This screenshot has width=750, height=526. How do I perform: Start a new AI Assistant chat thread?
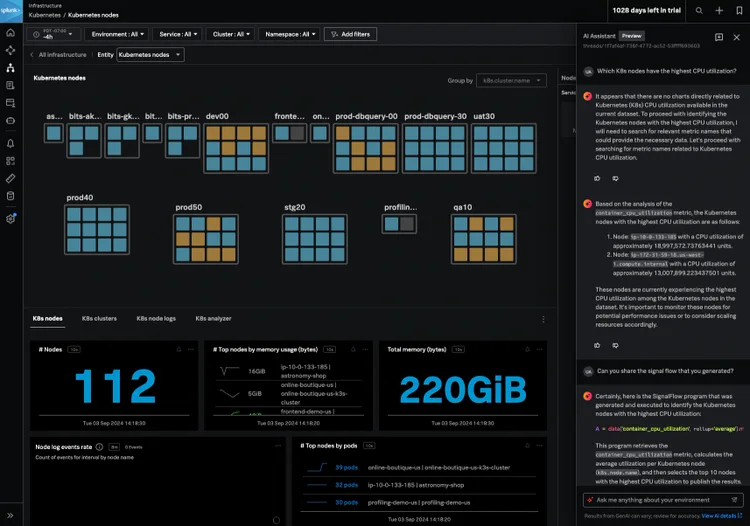[720, 36]
